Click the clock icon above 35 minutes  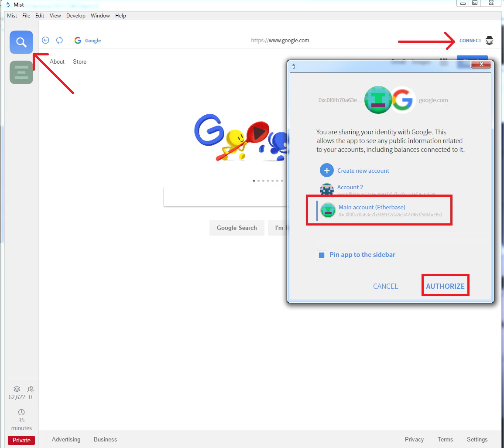(x=21, y=412)
